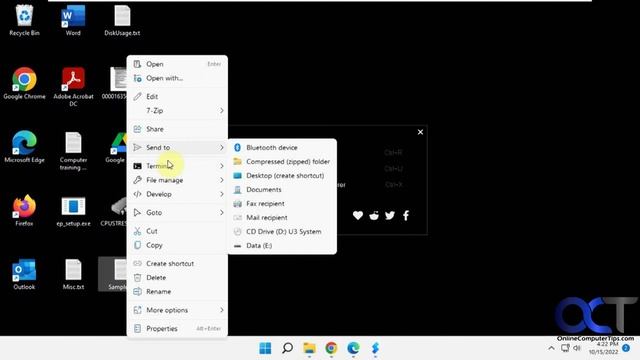This screenshot has height=360, width=640.
Task: Select the Word desktop shortcut
Action: pyautogui.click(x=73, y=20)
